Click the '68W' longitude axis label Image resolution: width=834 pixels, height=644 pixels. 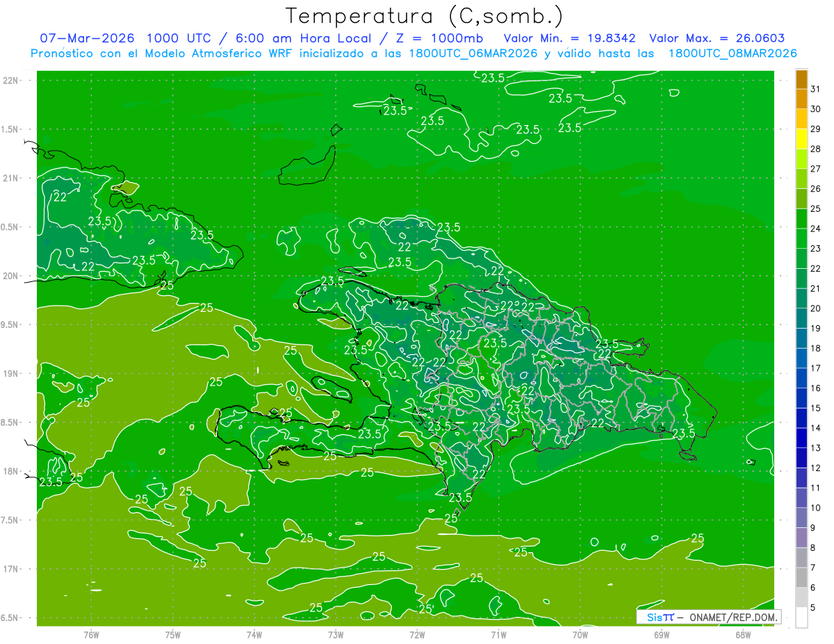coord(743,635)
